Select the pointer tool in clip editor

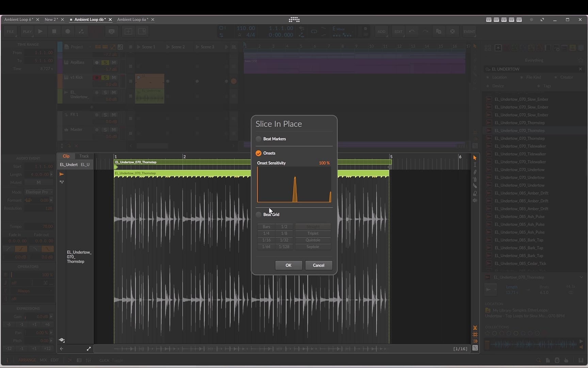(x=475, y=158)
